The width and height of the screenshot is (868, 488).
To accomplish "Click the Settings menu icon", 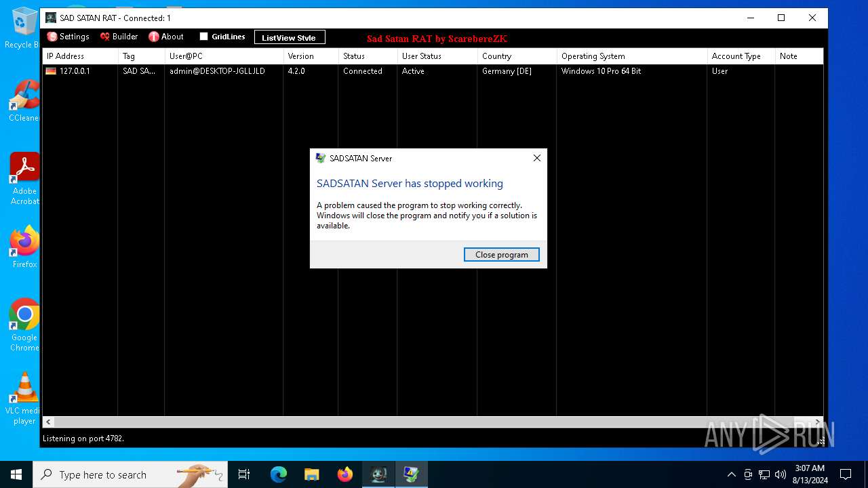I will pyautogui.click(x=52, y=37).
